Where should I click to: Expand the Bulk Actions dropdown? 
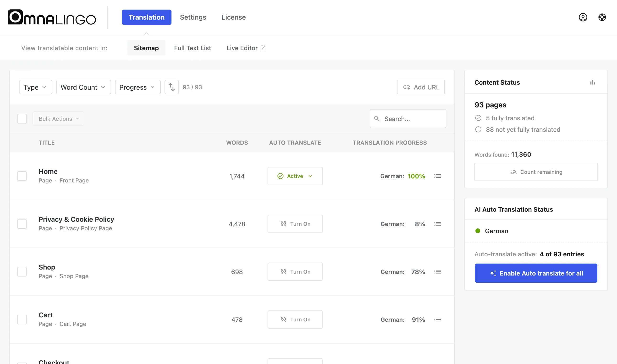coord(58,119)
